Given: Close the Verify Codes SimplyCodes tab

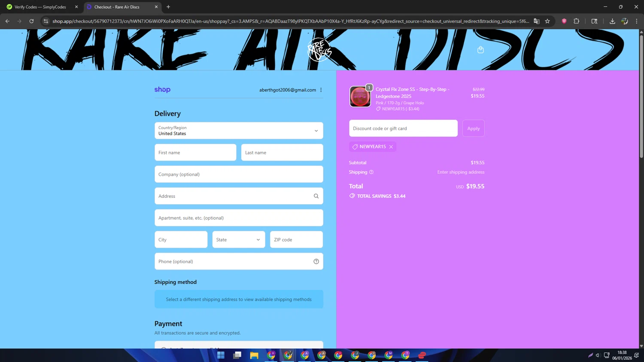Looking at the screenshot, I should point(76,7).
